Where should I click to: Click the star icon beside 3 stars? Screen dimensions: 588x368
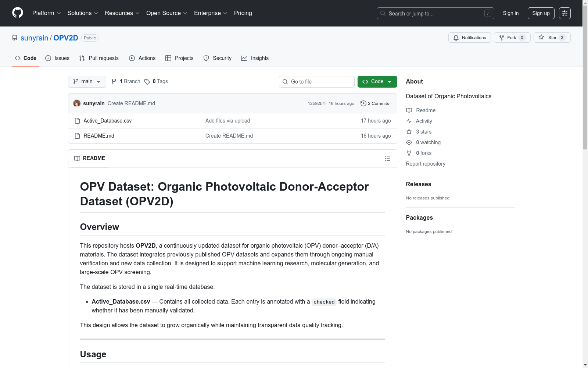pyautogui.click(x=409, y=132)
